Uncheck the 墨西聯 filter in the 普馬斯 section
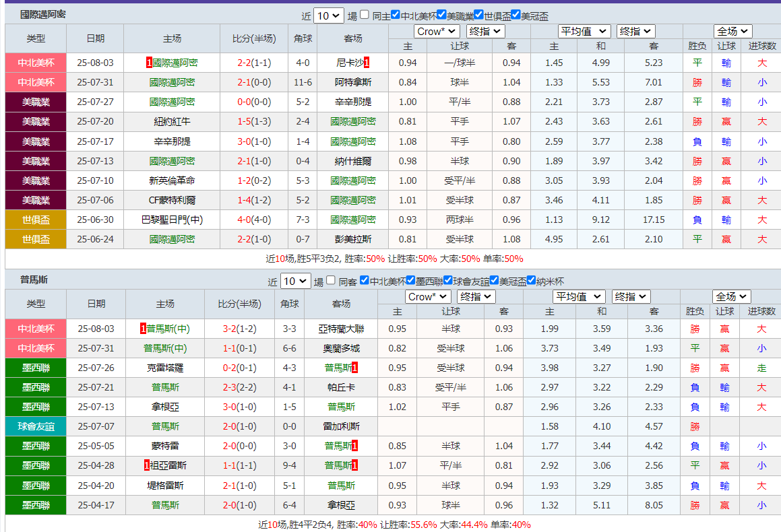Screen dimensions: 781x532 (x=408, y=281)
